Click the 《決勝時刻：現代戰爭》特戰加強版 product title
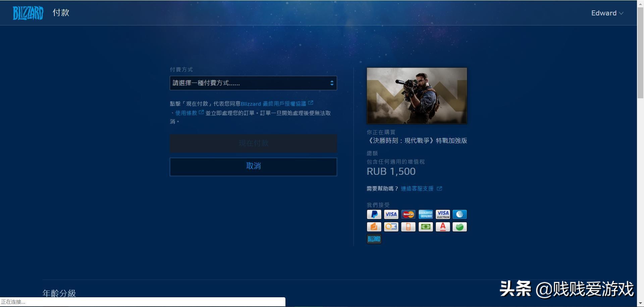This screenshot has width=644, height=307. [417, 141]
